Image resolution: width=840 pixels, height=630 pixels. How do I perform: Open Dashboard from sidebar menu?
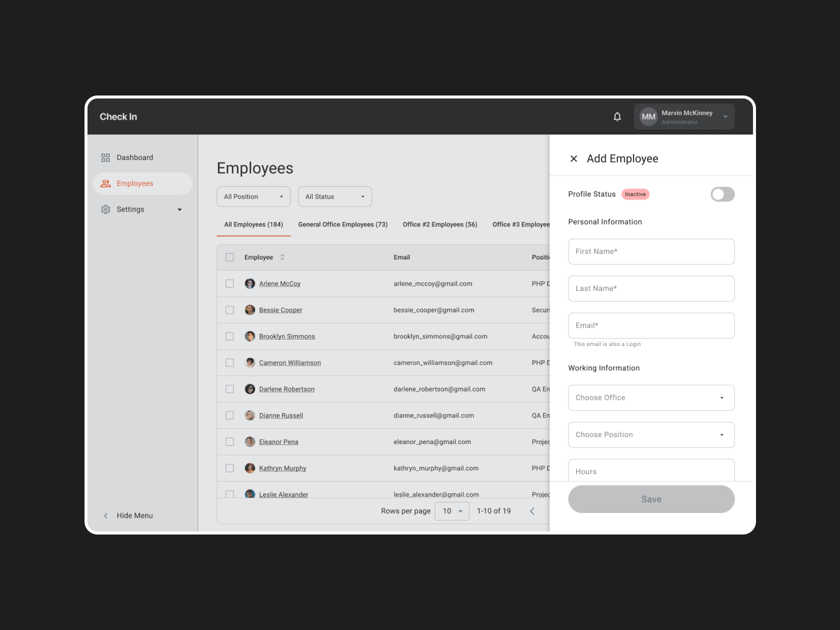(x=142, y=157)
